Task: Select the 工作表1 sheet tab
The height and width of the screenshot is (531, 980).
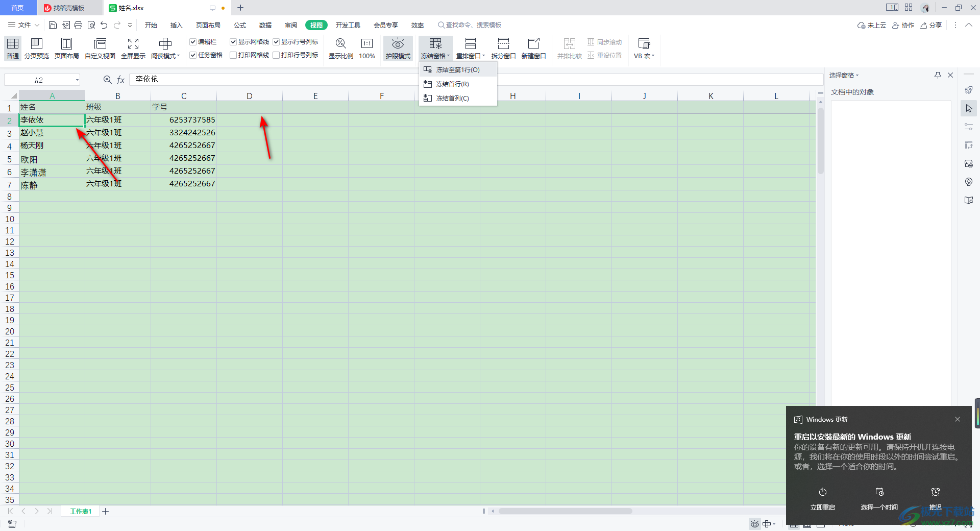Action: [x=81, y=511]
